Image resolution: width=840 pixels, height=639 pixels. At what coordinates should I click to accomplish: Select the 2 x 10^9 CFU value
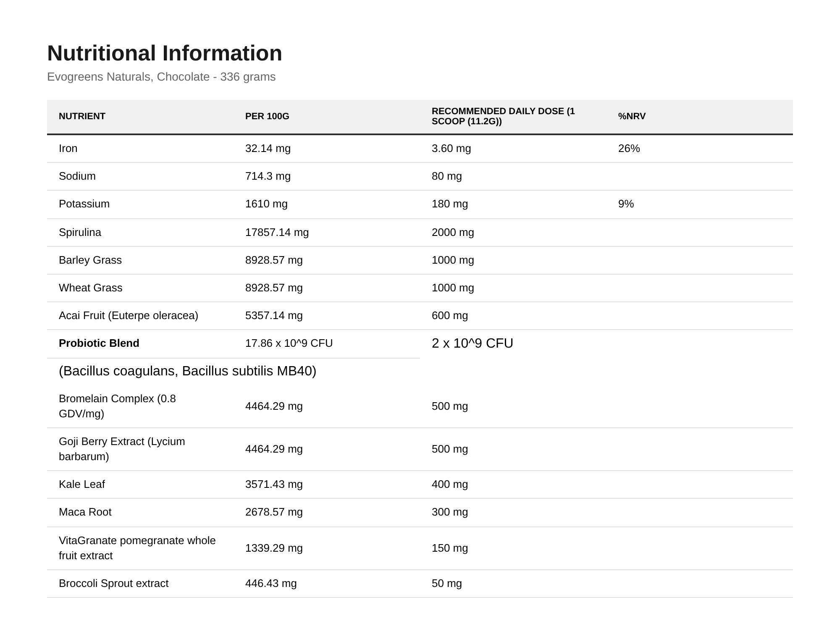click(472, 343)
